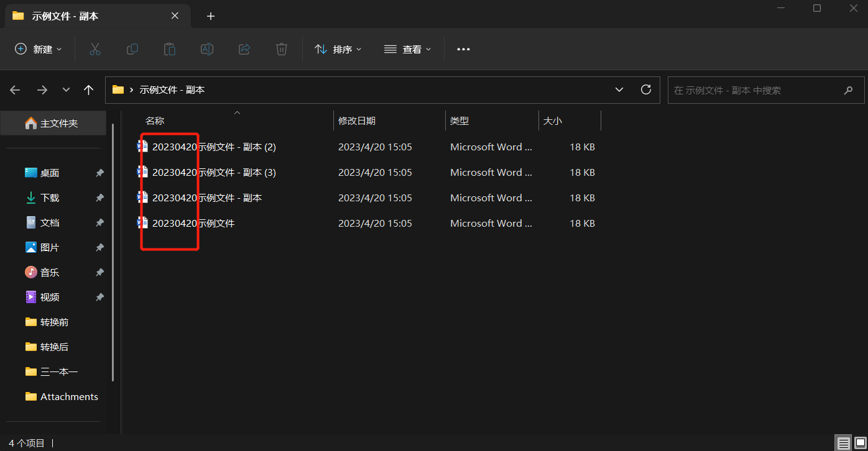This screenshot has width=868, height=451.
Task: Open the 新建 dropdown
Action: tap(38, 49)
